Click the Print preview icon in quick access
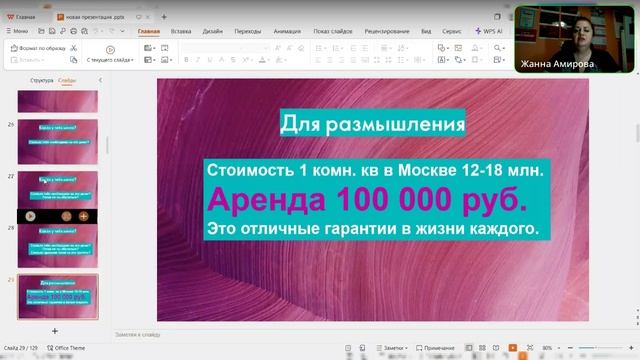The height and width of the screenshot is (360, 640). point(84,31)
